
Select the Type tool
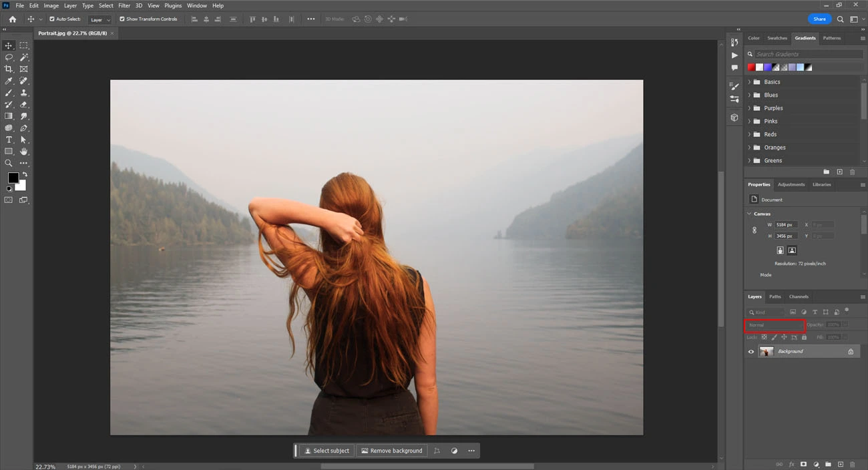[x=9, y=140]
